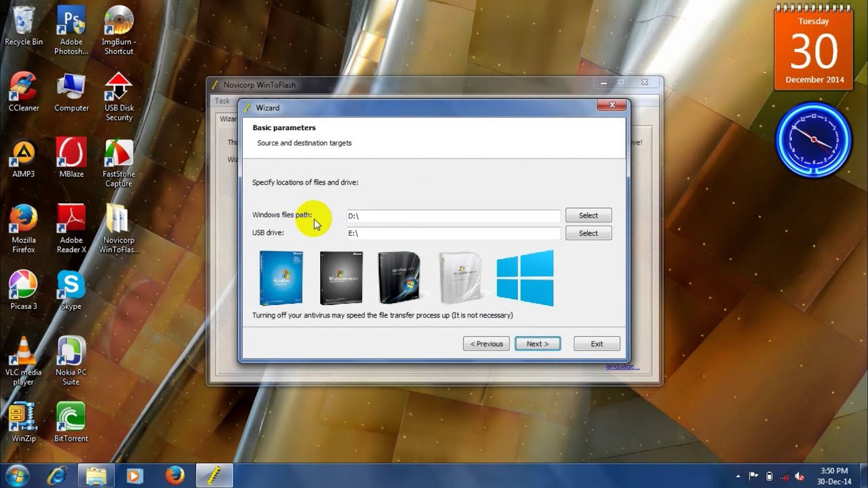Open the MBlaze desktop shortcut

point(71,157)
